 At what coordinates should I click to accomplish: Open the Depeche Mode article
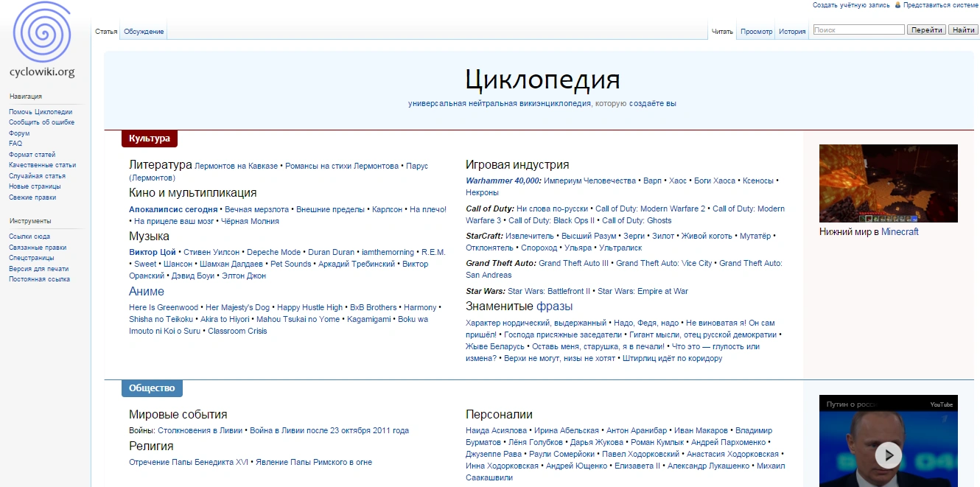tap(273, 253)
